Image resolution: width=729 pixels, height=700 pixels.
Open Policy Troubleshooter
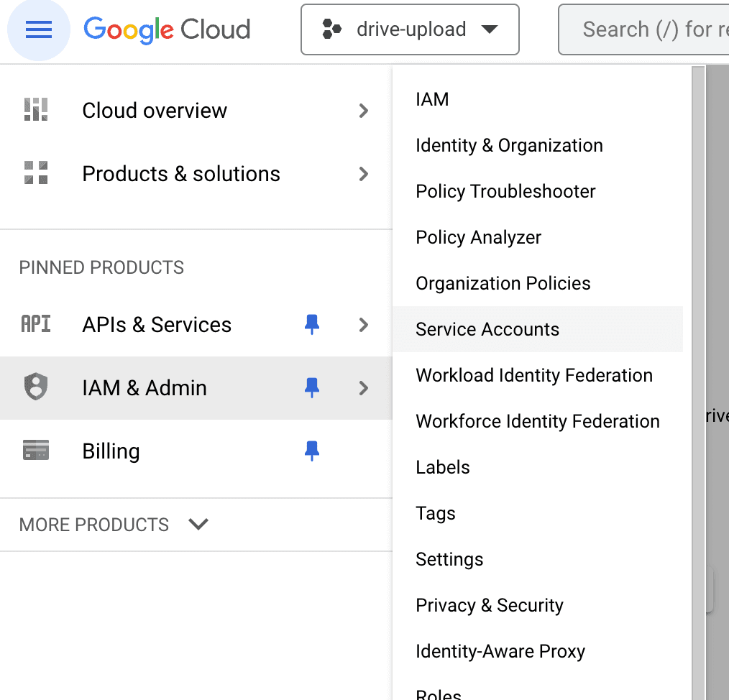pos(538,191)
